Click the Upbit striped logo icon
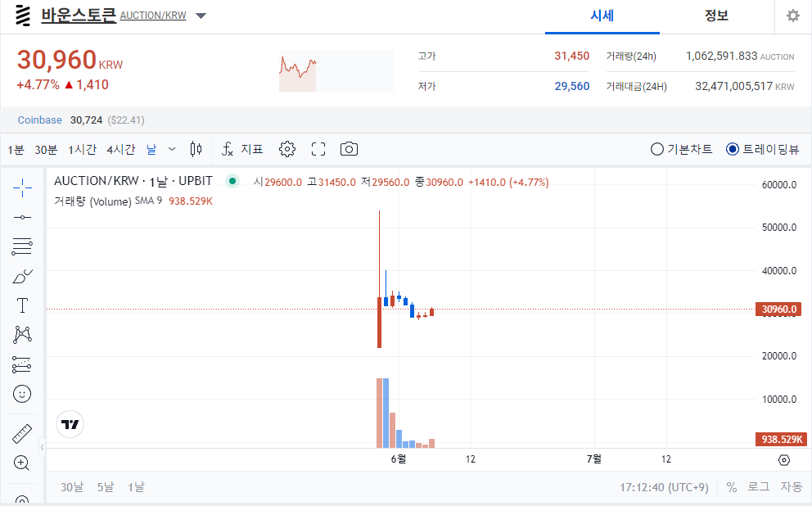Viewport: 812px width, 506px height. 23,16
